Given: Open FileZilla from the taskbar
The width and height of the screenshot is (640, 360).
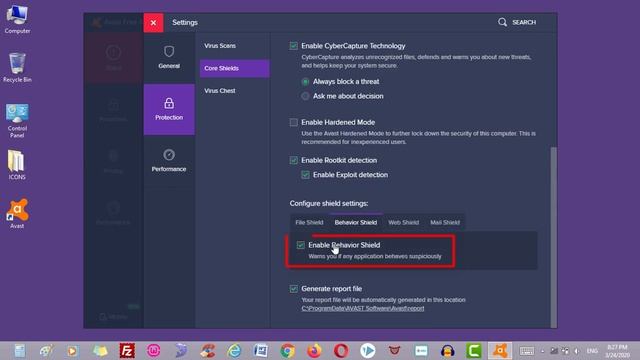Looking at the screenshot, I should click(127, 351).
